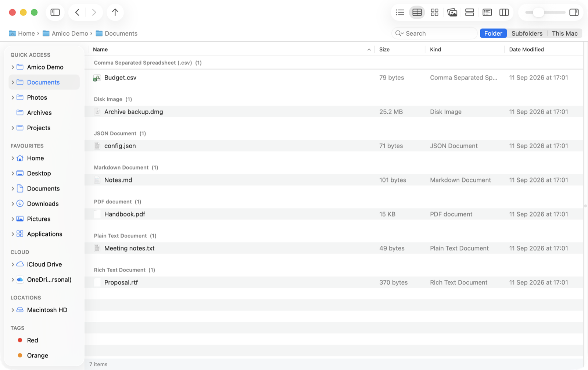Open the Home favourites icon
Viewport: 588px width, 370px height.
pyautogui.click(x=20, y=158)
